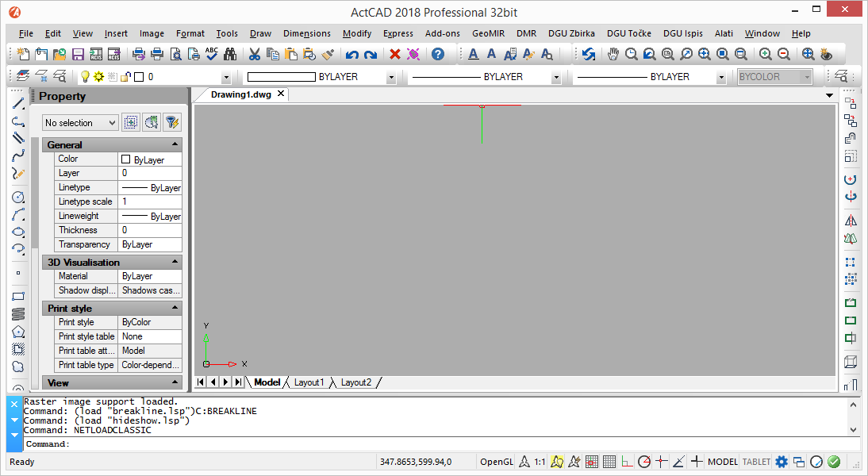This screenshot has height=476, width=868.
Task: Click the Regen blue refresh arrows icon
Action: tap(589, 54)
